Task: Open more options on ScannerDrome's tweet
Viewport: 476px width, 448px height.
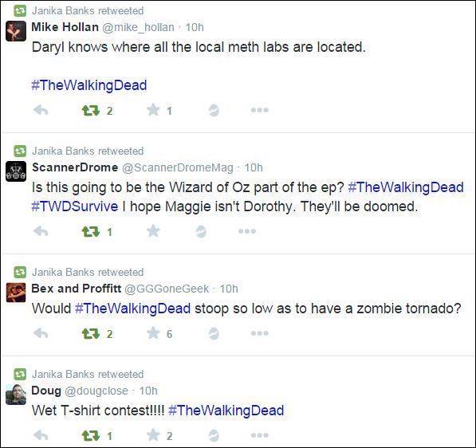Action: click(x=247, y=231)
